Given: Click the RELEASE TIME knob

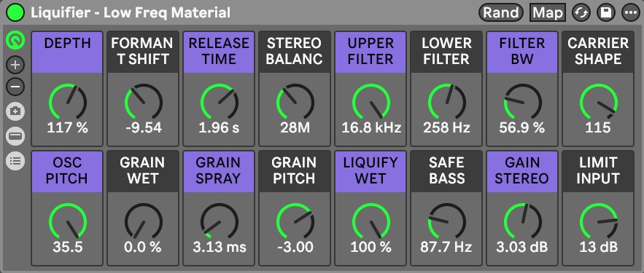Looking at the screenshot, I should (220, 103).
